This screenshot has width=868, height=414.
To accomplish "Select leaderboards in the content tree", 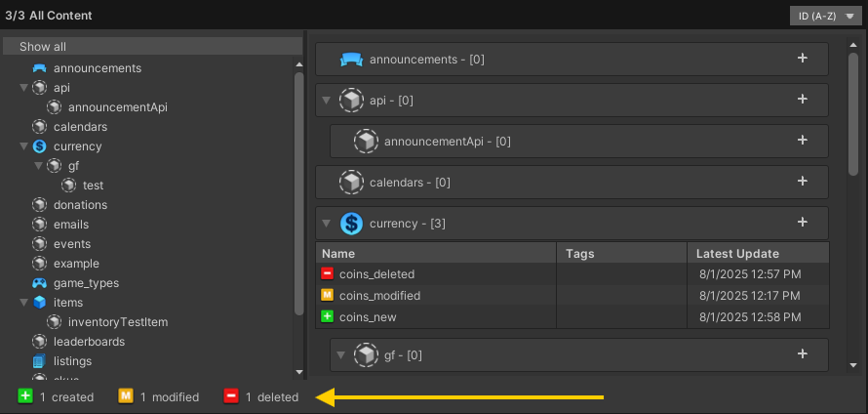I will pyautogui.click(x=89, y=342).
